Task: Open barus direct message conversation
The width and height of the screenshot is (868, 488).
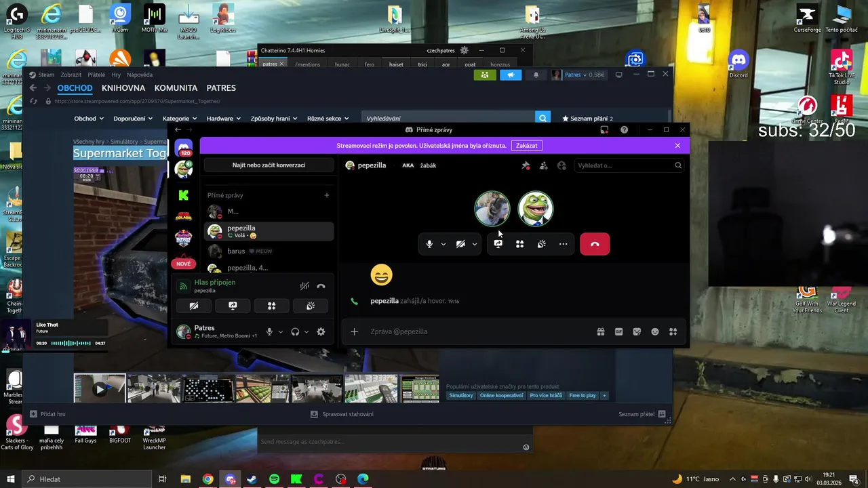Action: [269, 251]
